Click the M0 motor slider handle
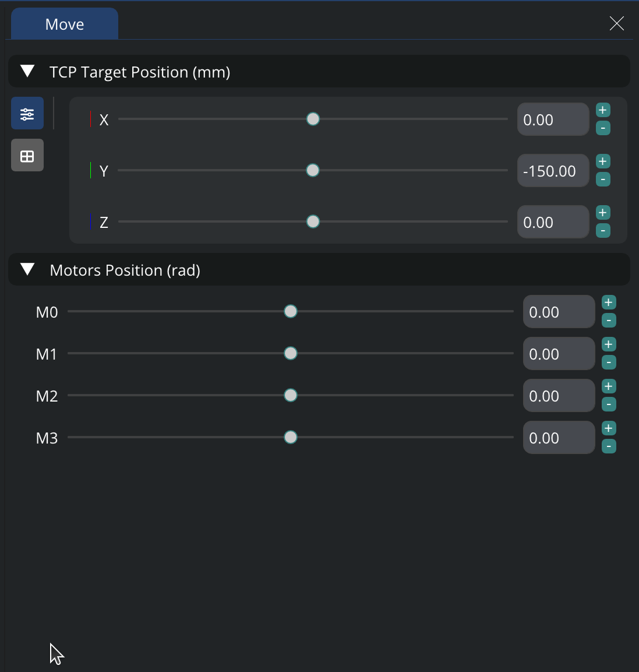This screenshot has height=672, width=639. pyautogui.click(x=291, y=311)
